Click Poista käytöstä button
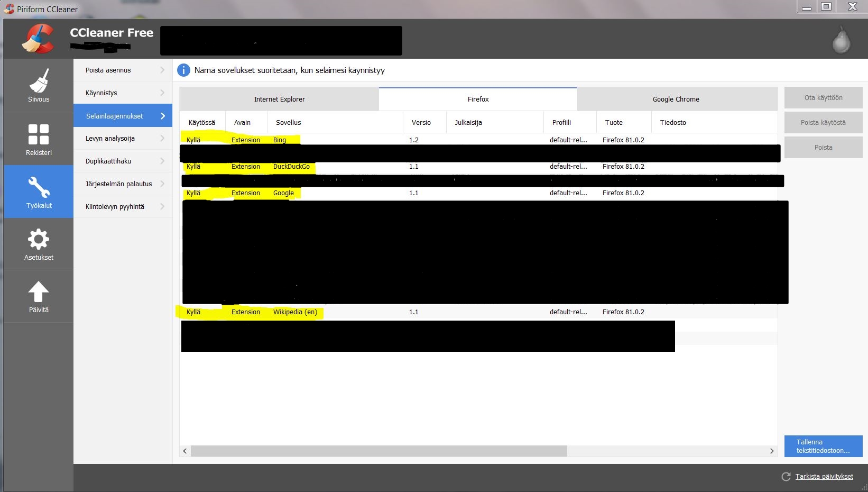 tap(823, 122)
